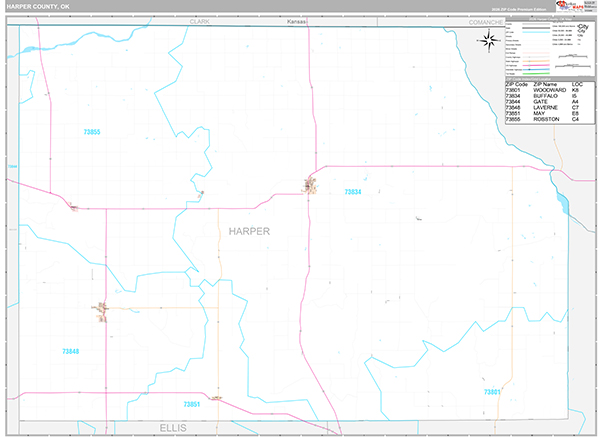Click the CLARK county label
Image resolution: width=600 pixels, height=437 pixels.
[x=200, y=20]
